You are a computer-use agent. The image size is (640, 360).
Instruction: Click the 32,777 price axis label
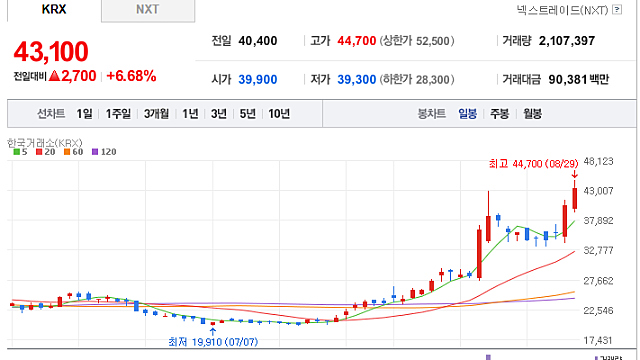point(598,250)
